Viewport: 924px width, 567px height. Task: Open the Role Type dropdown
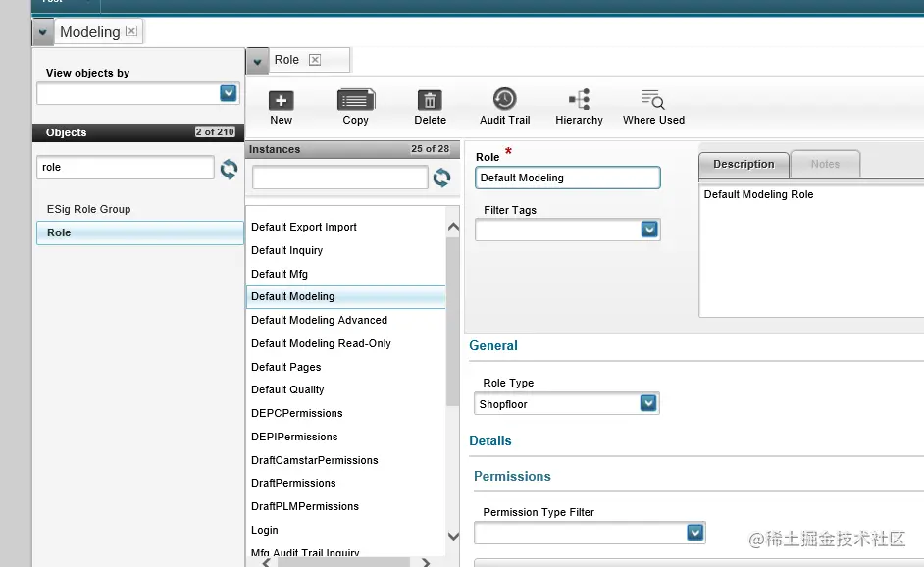coord(648,403)
